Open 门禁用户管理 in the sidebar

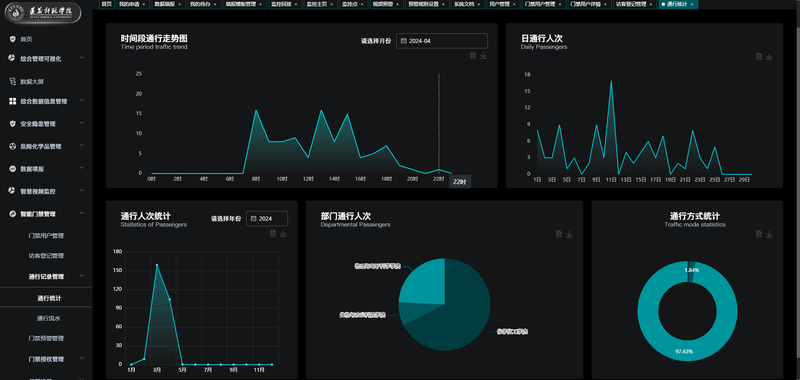coord(46,236)
